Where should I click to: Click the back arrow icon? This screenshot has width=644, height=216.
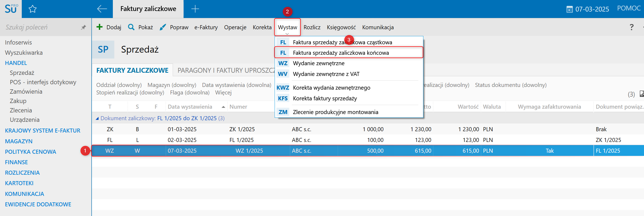(102, 9)
